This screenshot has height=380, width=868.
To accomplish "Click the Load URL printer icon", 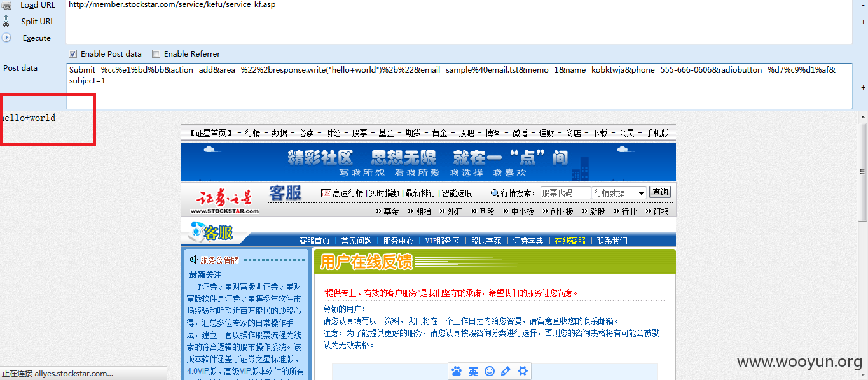I will (x=6, y=5).
